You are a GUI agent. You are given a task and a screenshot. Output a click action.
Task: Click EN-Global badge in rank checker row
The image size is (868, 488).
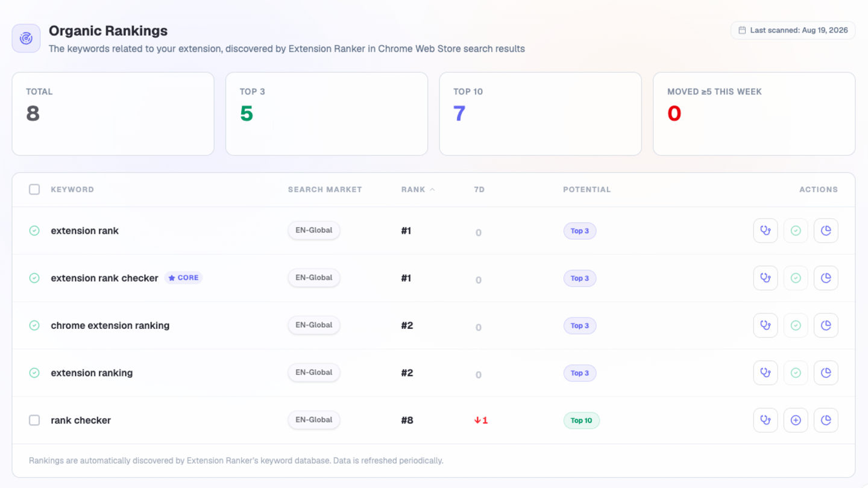[314, 420]
